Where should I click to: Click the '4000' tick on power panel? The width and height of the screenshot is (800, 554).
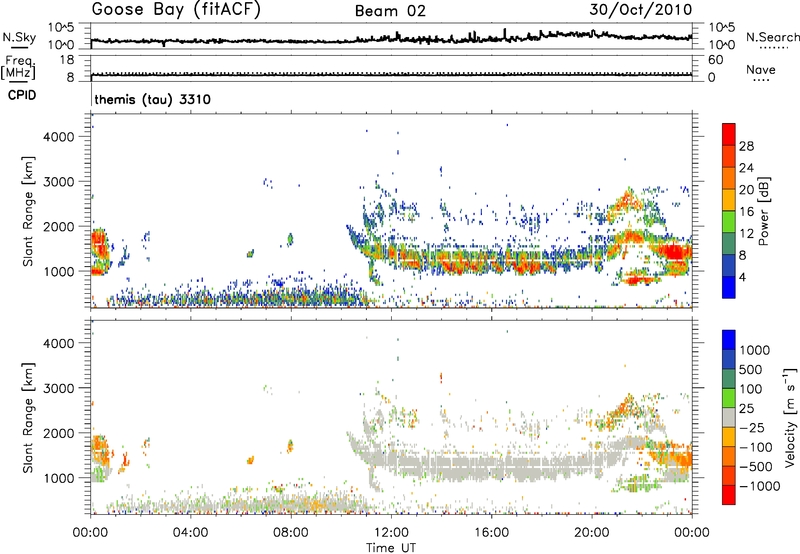pos(59,137)
